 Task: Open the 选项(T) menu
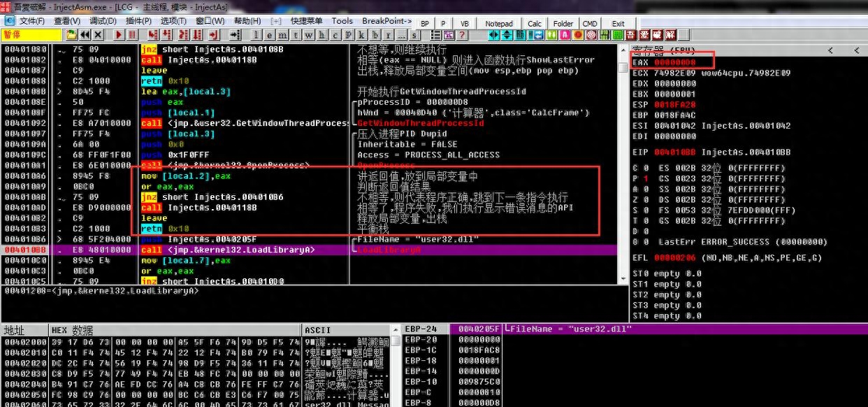tap(173, 21)
